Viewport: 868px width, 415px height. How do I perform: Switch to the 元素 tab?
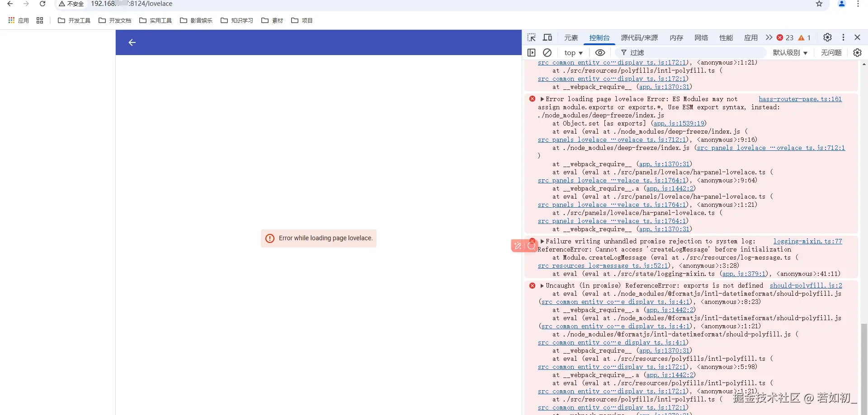point(571,38)
